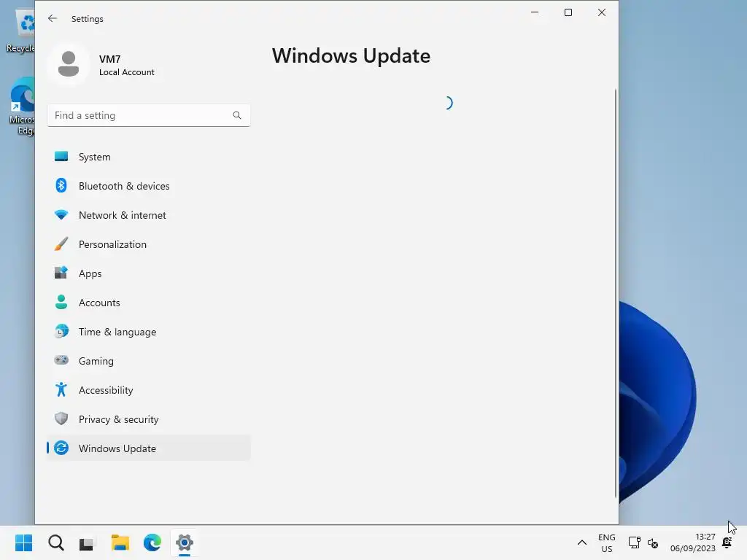Focus the Find a setting search box
The width and height of the screenshot is (747, 560).
tap(149, 115)
